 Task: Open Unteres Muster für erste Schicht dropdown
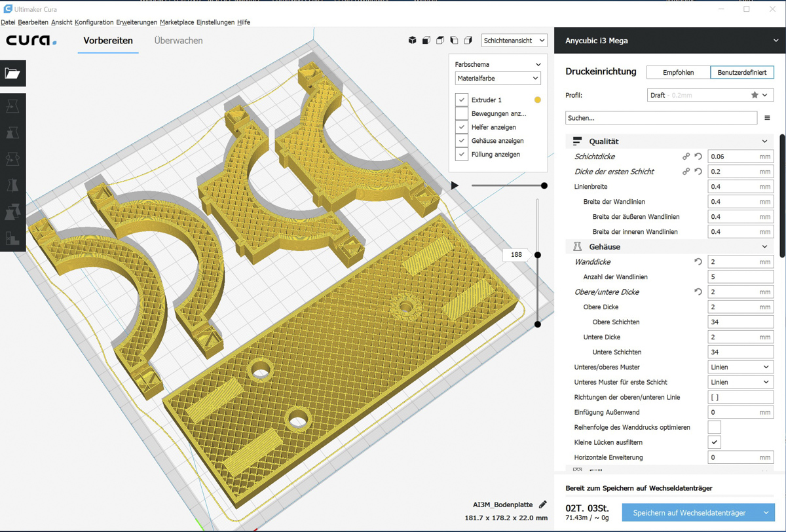pos(741,382)
